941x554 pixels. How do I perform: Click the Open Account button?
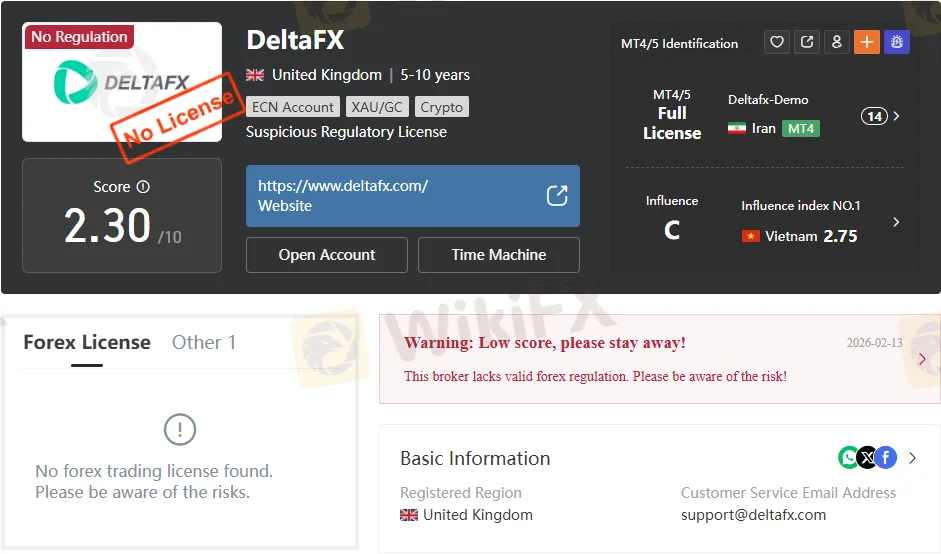(326, 255)
